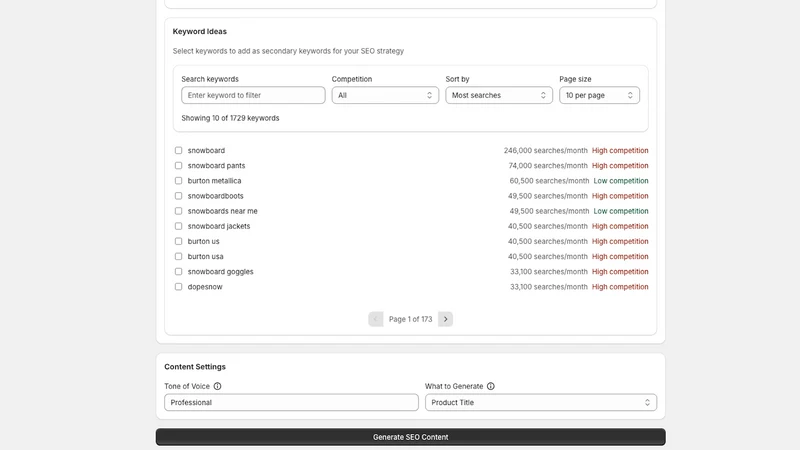Click 'Page 1 of 173' text
This screenshot has height=450, width=800.
[411, 319]
